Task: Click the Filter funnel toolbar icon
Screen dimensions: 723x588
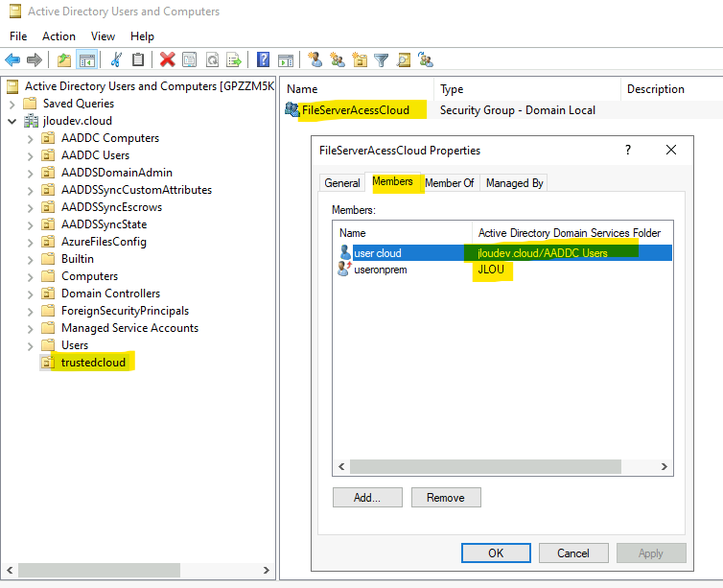Action: (382, 60)
